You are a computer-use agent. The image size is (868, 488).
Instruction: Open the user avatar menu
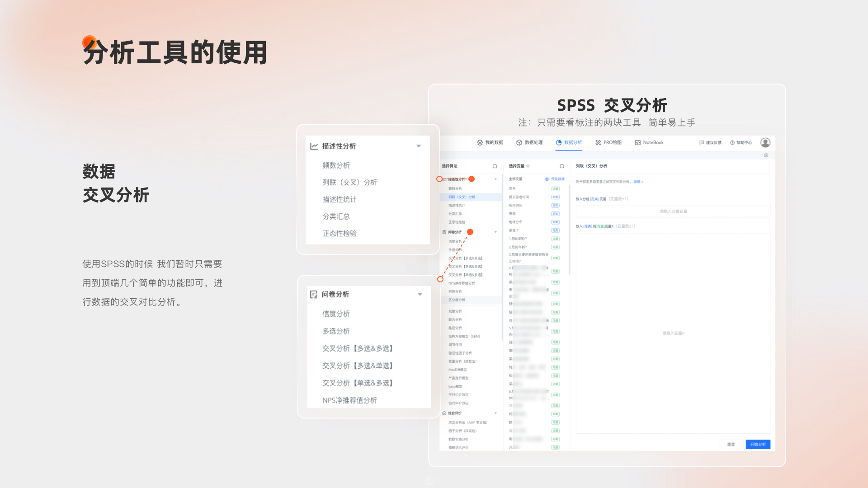[765, 142]
